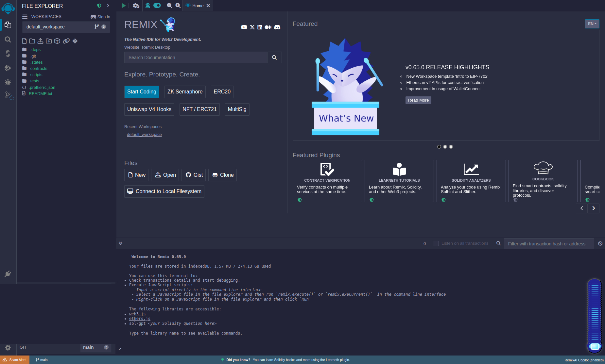
Task: Click the chain-link icon in explorer toolbar
Action: click(x=66, y=41)
